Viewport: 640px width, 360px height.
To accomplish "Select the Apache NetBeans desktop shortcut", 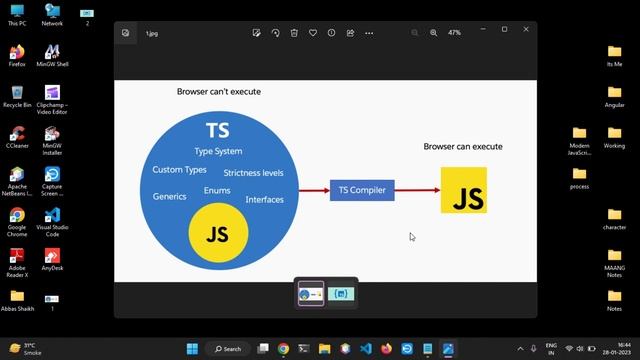I will (x=17, y=182).
